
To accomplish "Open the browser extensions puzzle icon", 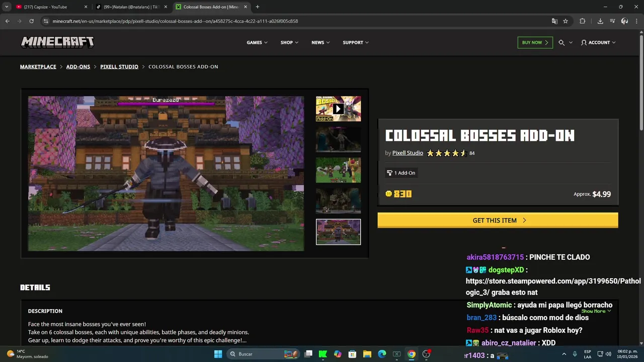I will [x=583, y=21].
